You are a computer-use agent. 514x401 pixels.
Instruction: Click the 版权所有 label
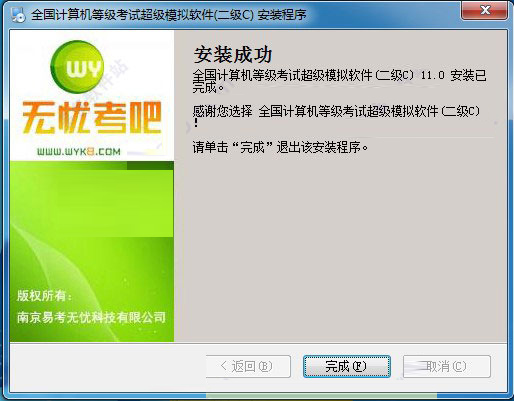(44, 295)
